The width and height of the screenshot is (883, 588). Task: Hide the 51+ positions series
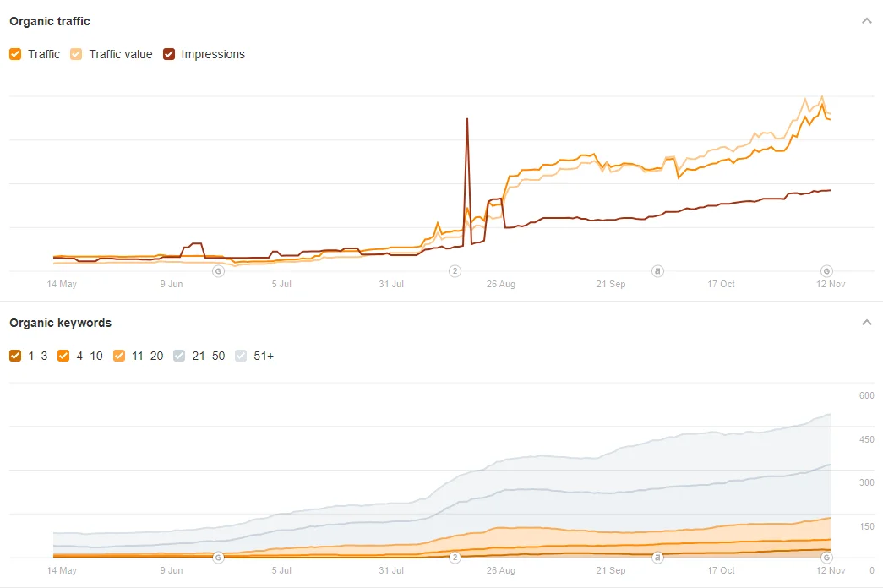(x=241, y=356)
